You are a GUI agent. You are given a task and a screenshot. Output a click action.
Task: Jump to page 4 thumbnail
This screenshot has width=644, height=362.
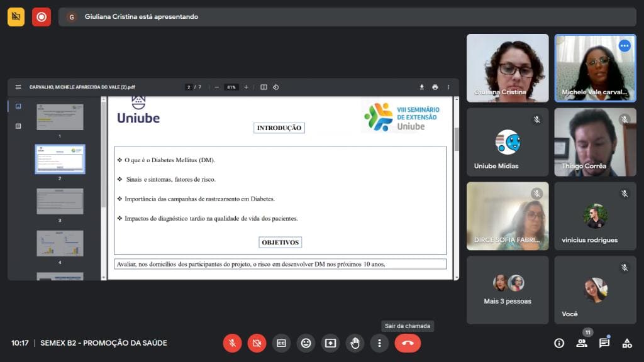coord(60,243)
